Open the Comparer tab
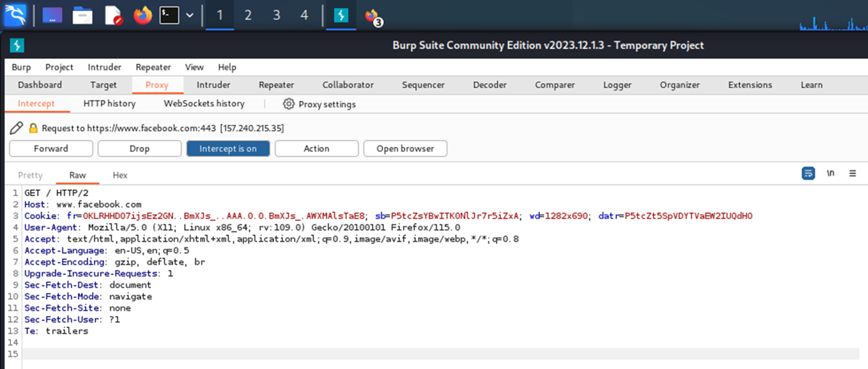 click(x=555, y=85)
